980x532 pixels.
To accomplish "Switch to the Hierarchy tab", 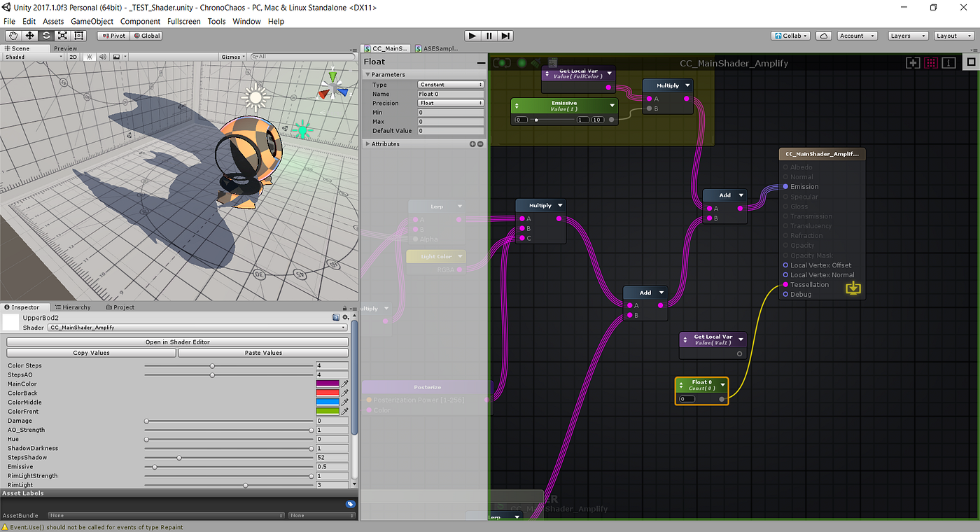I will click(73, 307).
